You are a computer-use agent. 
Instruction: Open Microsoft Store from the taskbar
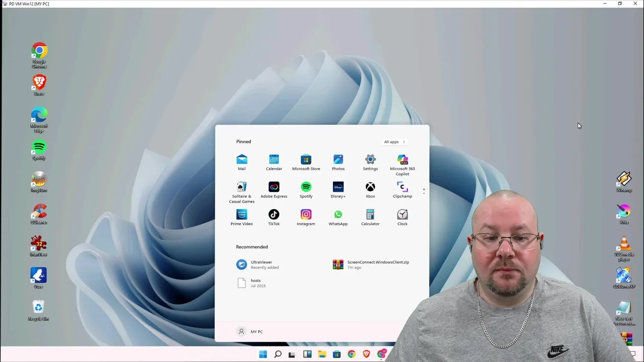[337, 354]
